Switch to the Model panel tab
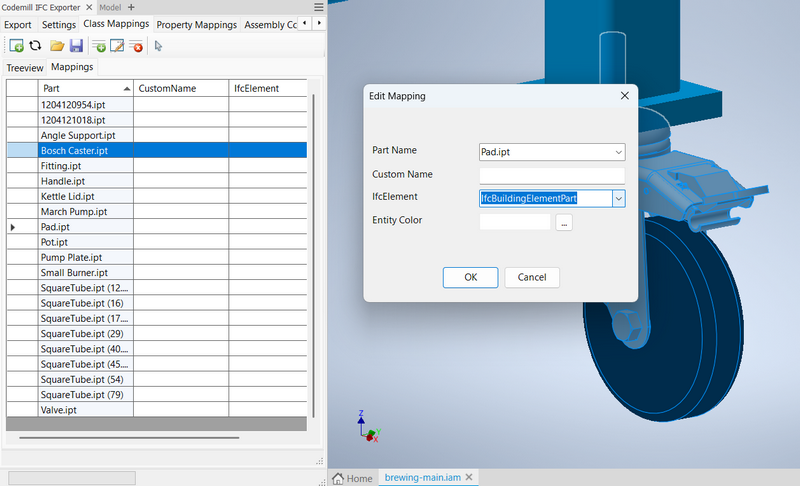Image resolution: width=800 pixels, height=486 pixels. coord(110,7)
